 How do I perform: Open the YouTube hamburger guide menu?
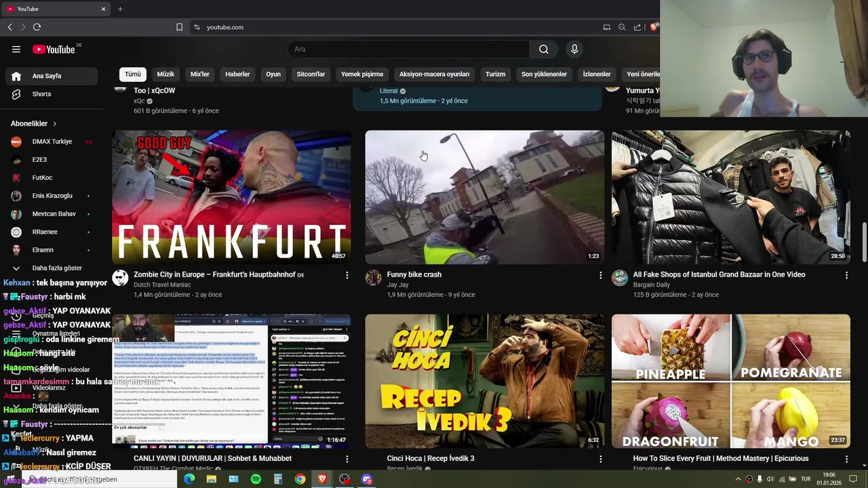tap(16, 49)
